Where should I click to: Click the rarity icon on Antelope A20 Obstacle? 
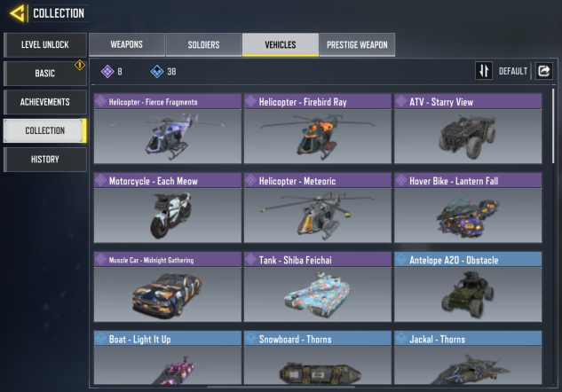[x=401, y=260]
